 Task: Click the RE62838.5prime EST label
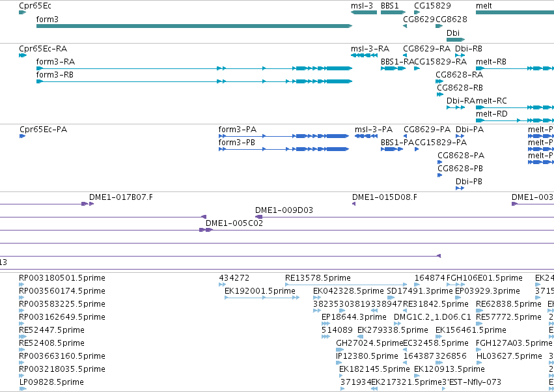point(508,304)
